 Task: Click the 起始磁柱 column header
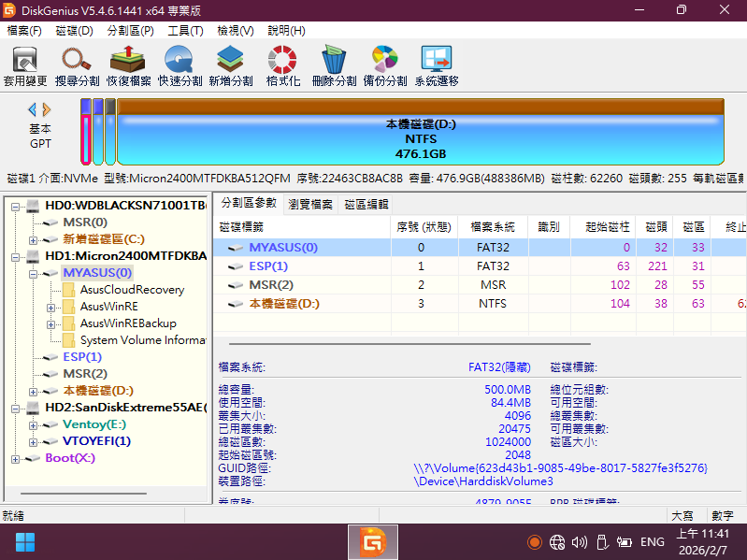603,227
